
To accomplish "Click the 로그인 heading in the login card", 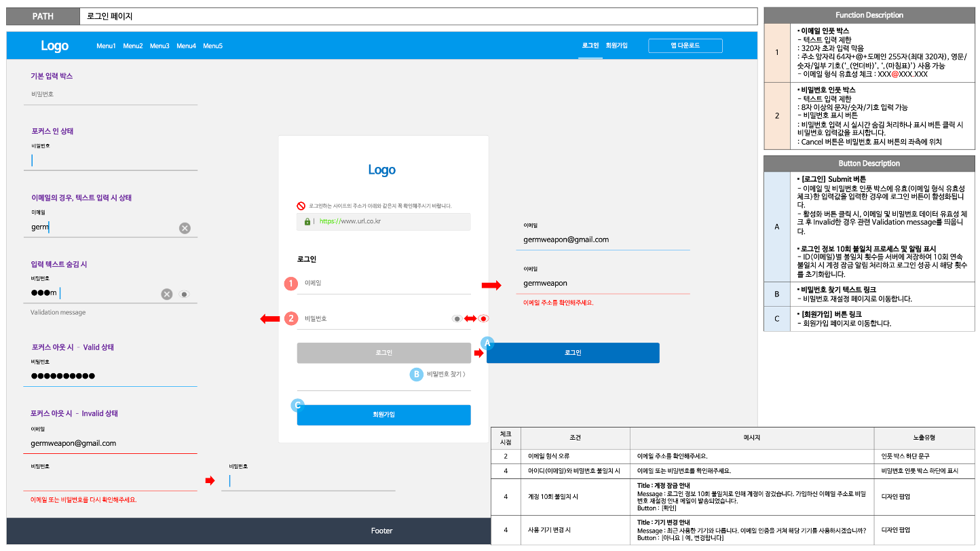I will (307, 259).
